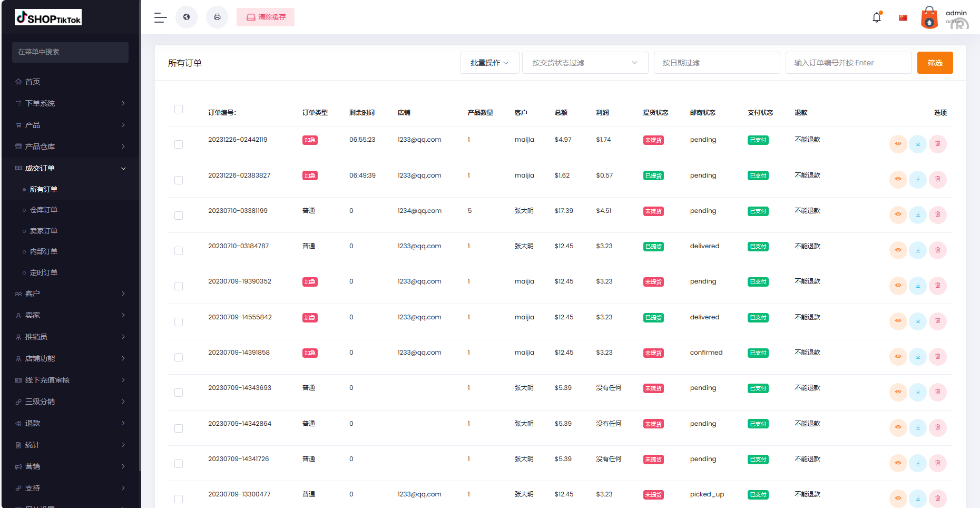The width and height of the screenshot is (980, 508).
Task: Open the 批量操作 dropdown
Action: coord(489,62)
